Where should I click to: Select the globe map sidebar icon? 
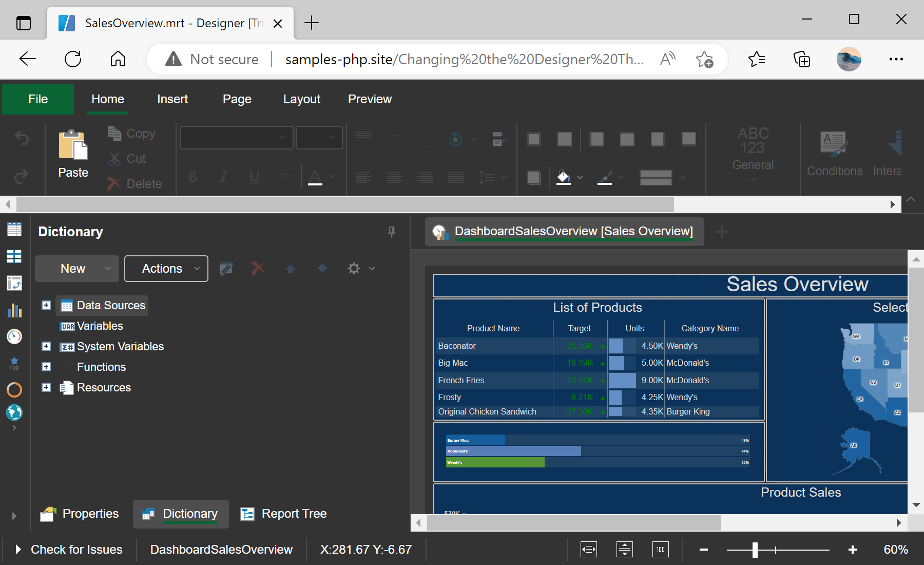click(14, 412)
